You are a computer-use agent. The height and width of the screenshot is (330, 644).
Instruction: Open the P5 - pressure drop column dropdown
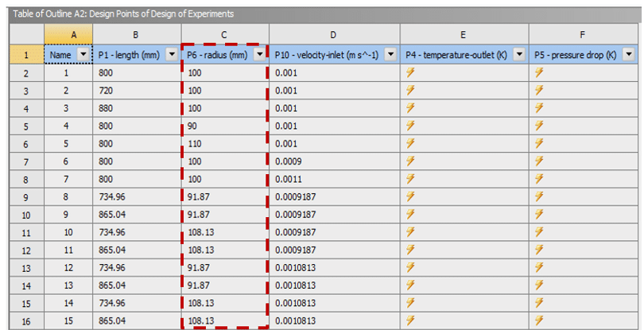click(628, 55)
